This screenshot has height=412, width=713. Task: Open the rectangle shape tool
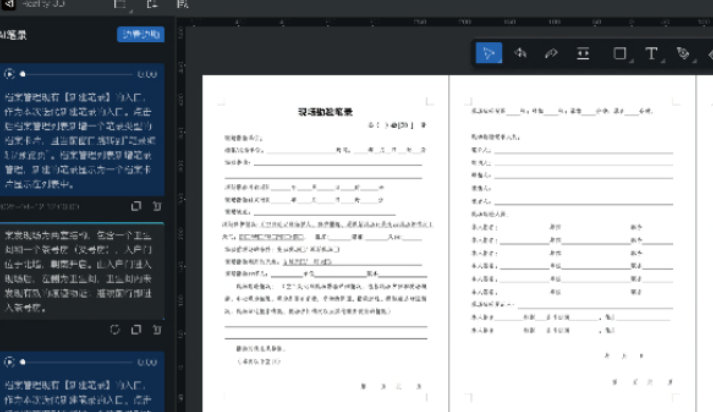[619, 53]
